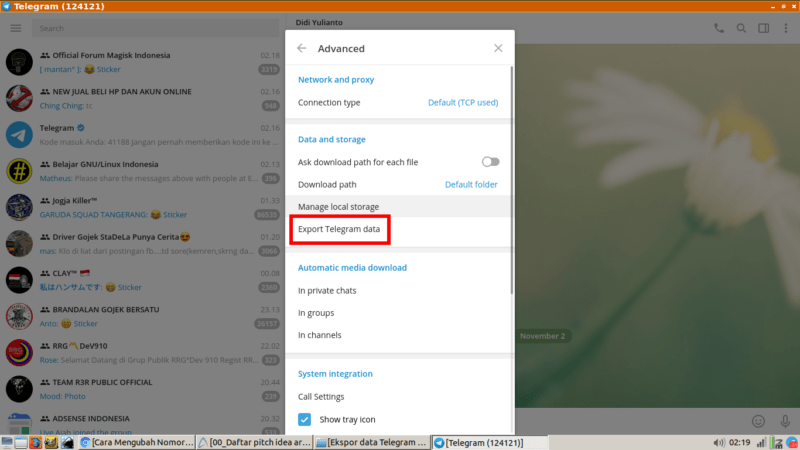Focus the chat Search field
The image size is (800, 450).
click(x=156, y=28)
